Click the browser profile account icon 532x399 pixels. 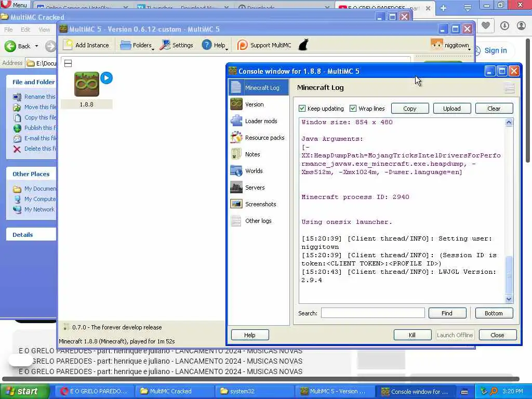(x=521, y=25)
